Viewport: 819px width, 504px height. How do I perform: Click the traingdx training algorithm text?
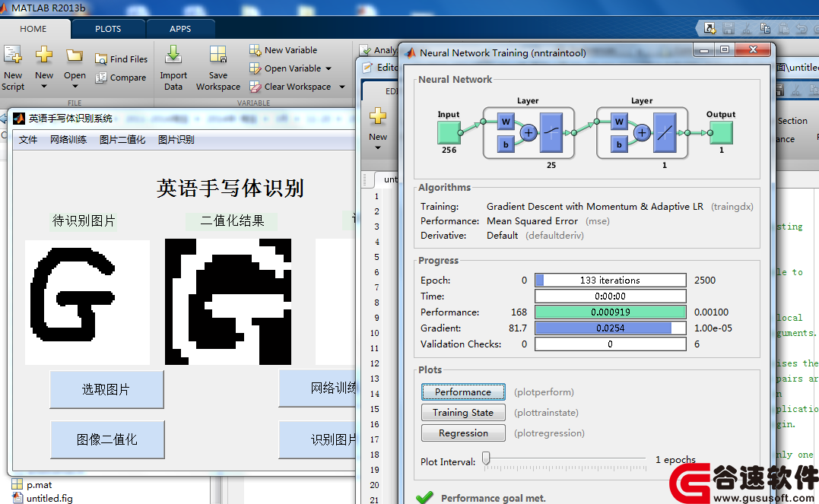[732, 207]
